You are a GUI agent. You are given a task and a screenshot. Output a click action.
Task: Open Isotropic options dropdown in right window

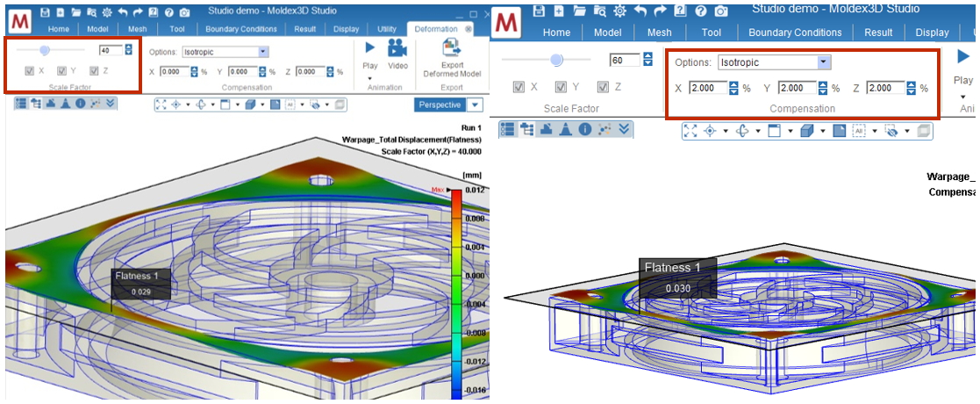tap(825, 61)
